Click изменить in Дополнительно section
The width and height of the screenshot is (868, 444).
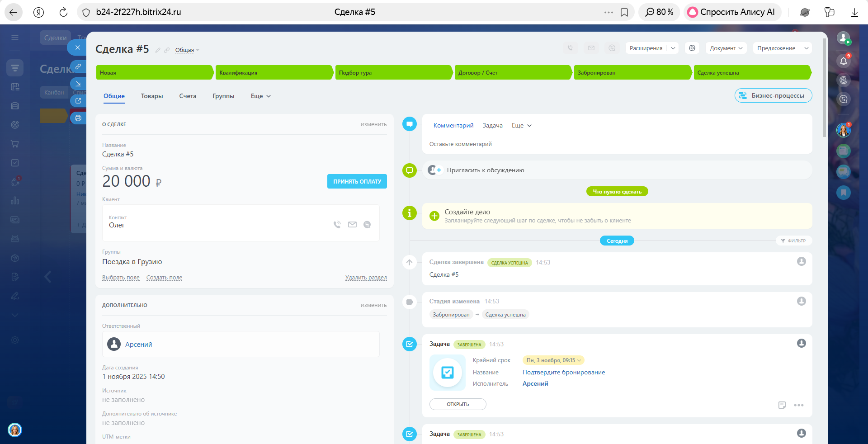[374, 305]
